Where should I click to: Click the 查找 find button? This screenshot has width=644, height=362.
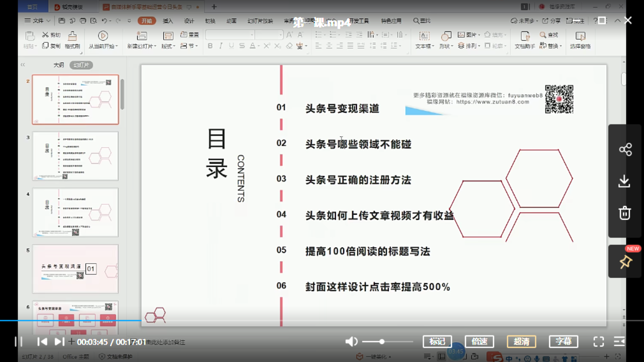(549, 35)
